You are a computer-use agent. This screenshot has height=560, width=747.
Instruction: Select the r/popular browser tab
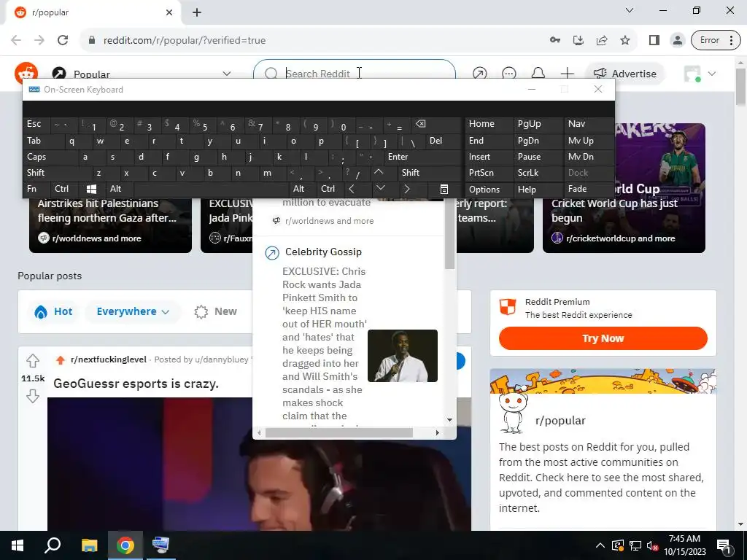pyautogui.click(x=93, y=12)
